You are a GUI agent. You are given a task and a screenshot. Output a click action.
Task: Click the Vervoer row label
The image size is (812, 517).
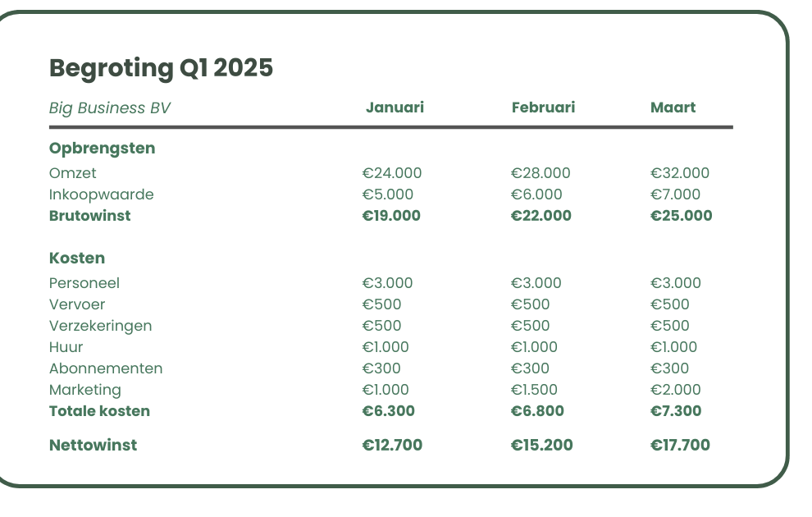coord(77,304)
